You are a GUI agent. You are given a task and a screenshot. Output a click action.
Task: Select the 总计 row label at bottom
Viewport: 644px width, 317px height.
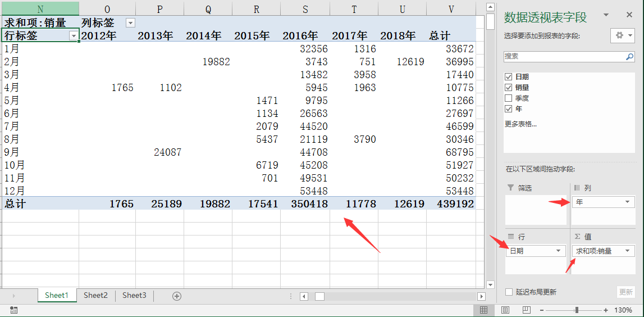click(x=40, y=203)
